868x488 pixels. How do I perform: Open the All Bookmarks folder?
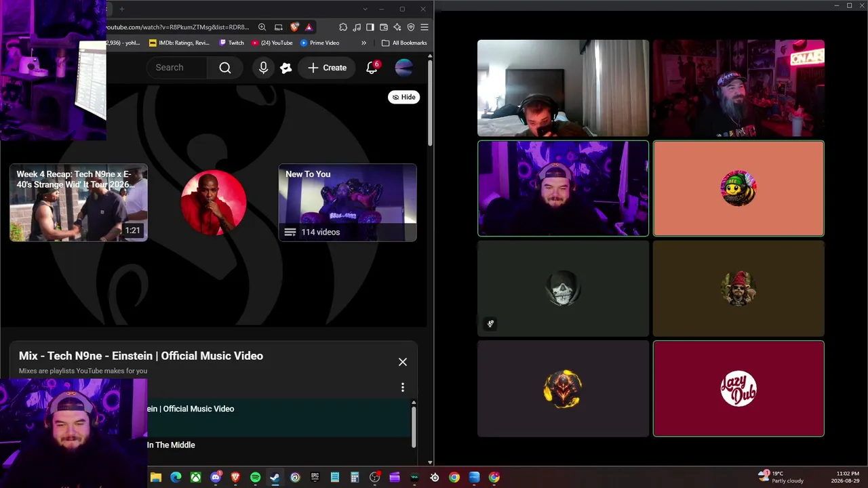pos(404,43)
